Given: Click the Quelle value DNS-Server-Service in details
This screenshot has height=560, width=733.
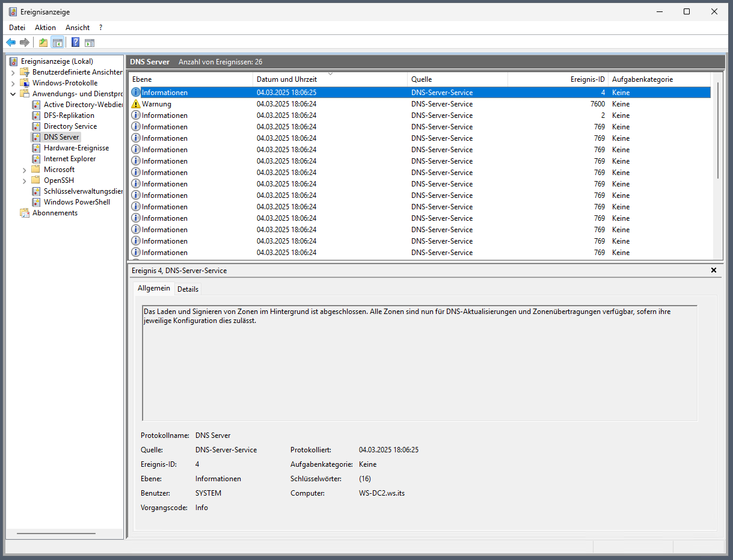Looking at the screenshot, I should tap(226, 450).
